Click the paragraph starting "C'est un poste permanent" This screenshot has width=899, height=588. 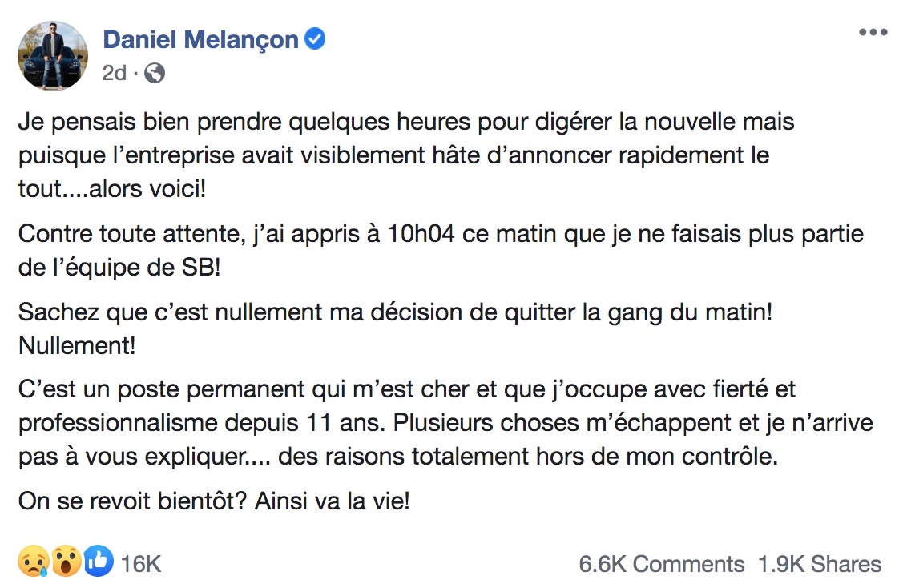pyautogui.click(x=445, y=423)
